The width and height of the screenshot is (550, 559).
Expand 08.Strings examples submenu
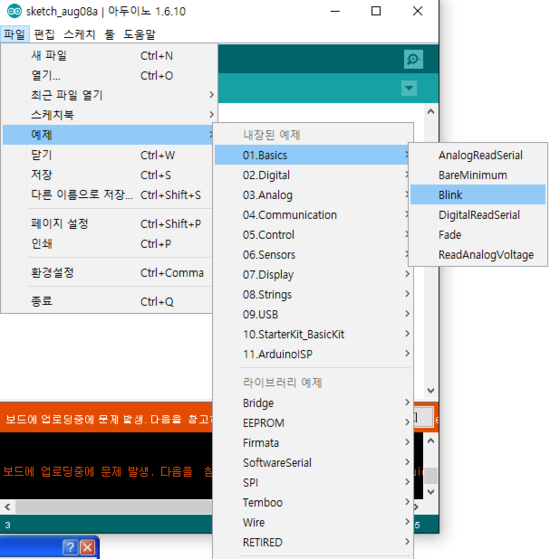[x=313, y=294]
